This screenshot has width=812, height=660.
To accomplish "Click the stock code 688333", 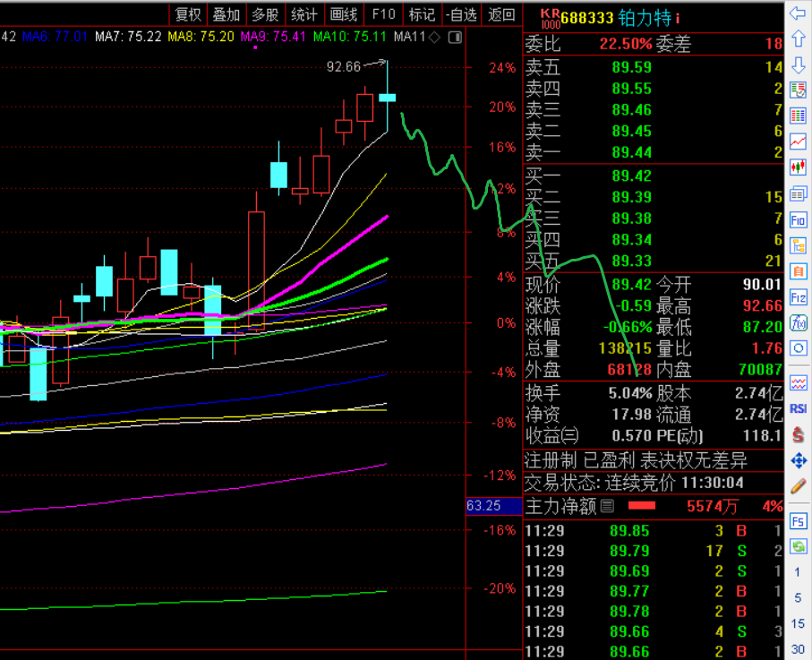I will click(586, 19).
